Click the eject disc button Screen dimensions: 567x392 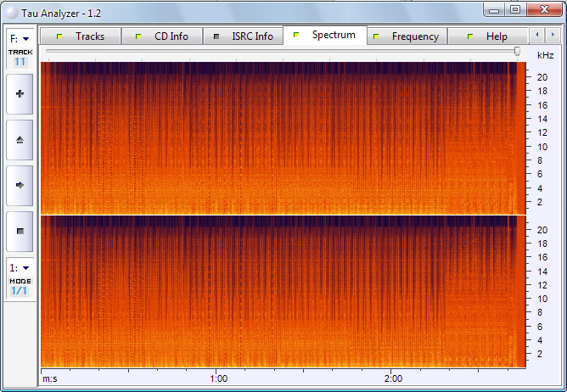coord(20,139)
